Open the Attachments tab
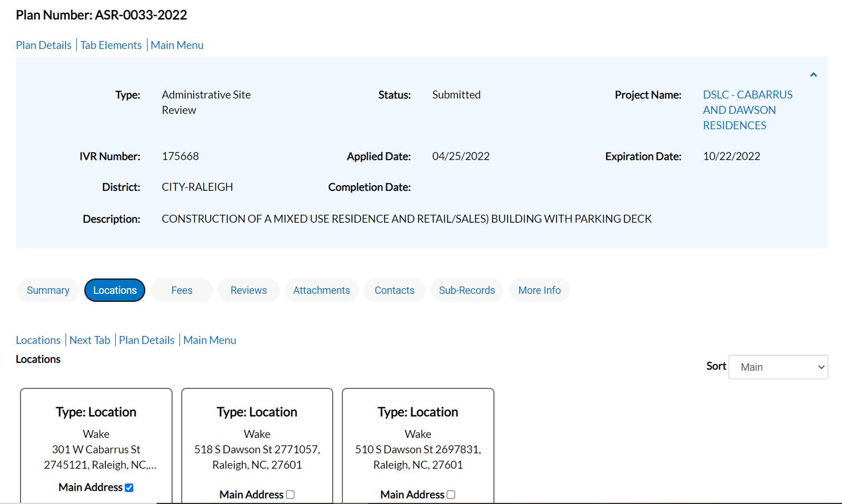842x504 pixels. click(321, 290)
